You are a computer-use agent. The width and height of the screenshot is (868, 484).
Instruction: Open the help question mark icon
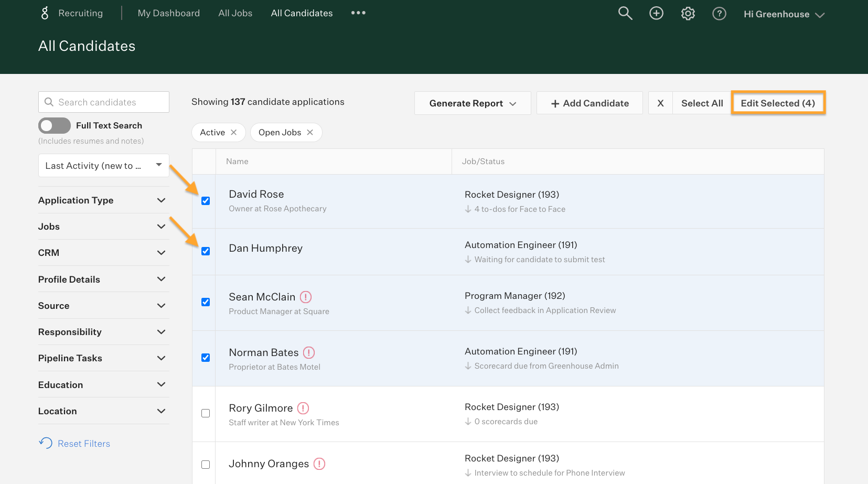coord(720,13)
